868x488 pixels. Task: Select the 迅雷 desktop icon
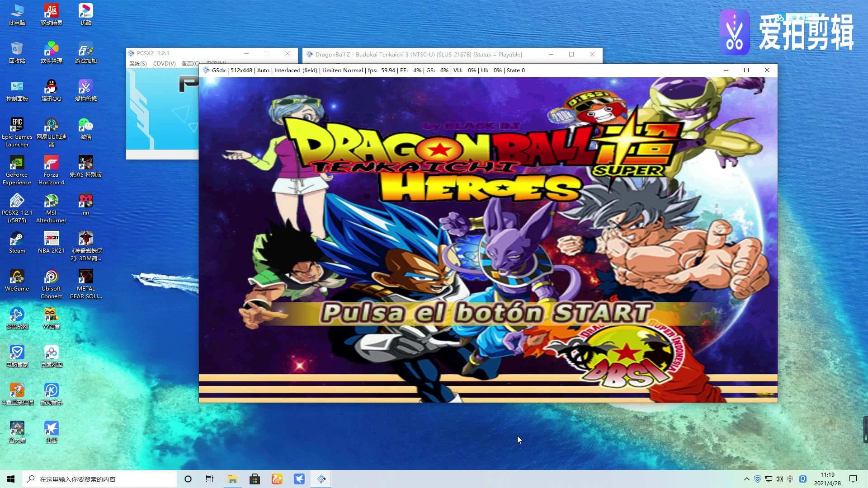51,432
